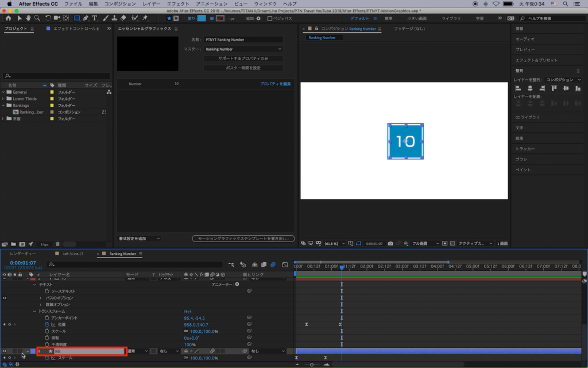The height and width of the screenshot is (368, 588).
Task: Open the マスター Ranking Number dropdown
Action: 243,49
